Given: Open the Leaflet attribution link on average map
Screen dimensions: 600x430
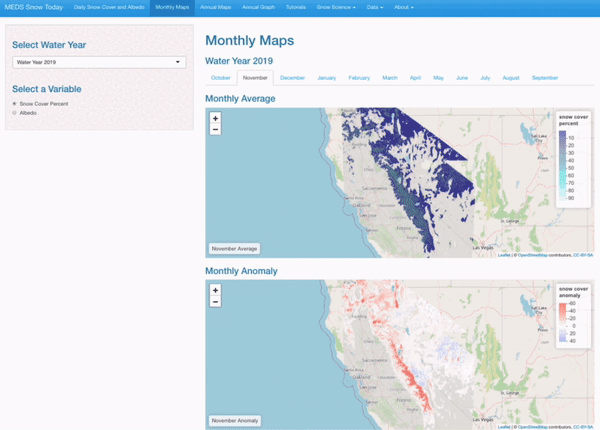Looking at the screenshot, I should (503, 255).
